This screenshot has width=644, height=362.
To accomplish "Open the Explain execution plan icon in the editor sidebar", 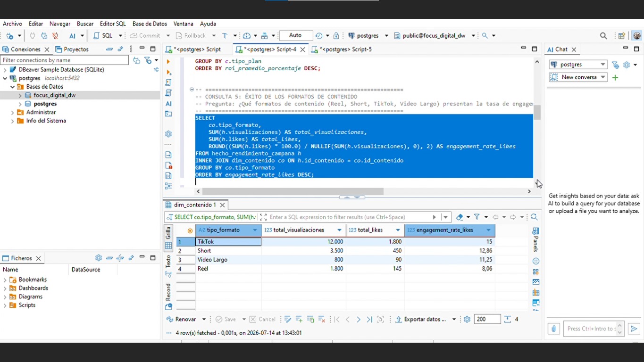I will click(x=168, y=93).
